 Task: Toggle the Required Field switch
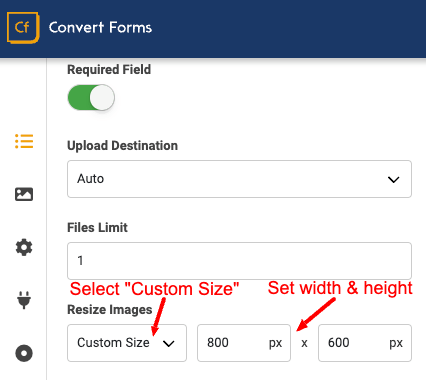[91, 97]
